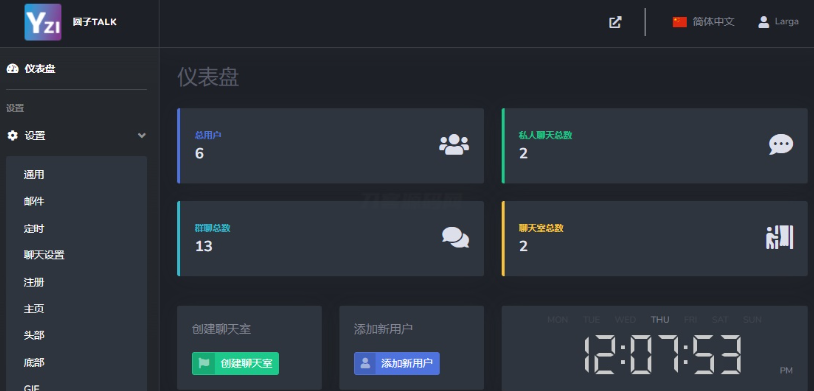814x391 pixels.
Task: Click the highlighted THU day label on the clock
Action: pos(660,319)
